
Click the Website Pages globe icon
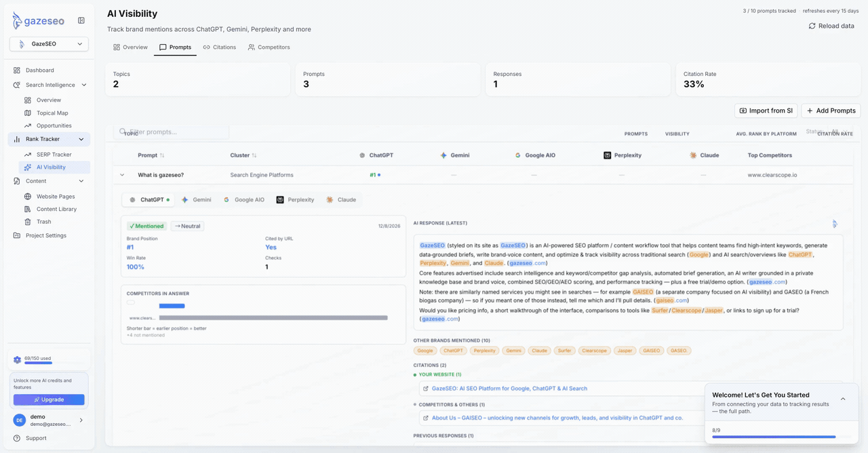[x=28, y=197]
